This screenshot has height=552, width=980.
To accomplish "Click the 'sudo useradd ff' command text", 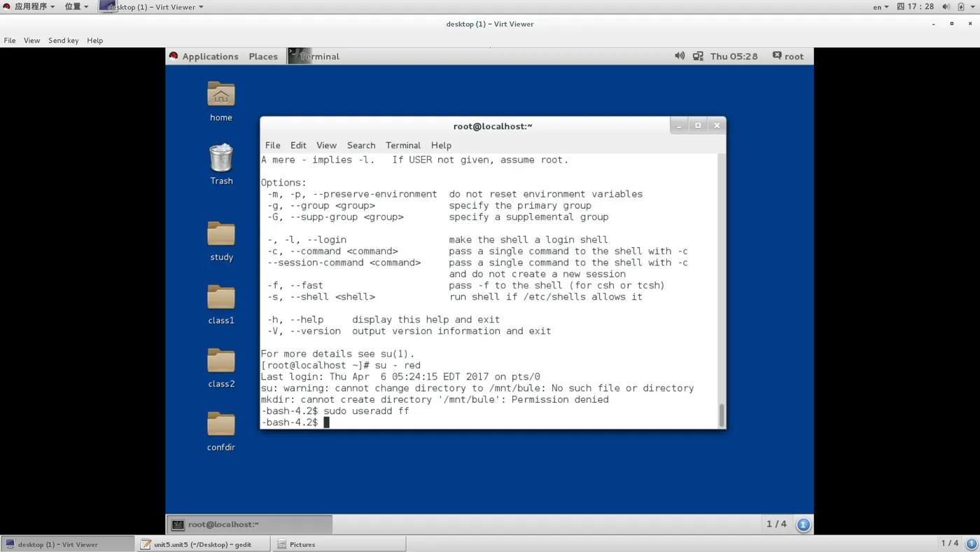I will (366, 411).
